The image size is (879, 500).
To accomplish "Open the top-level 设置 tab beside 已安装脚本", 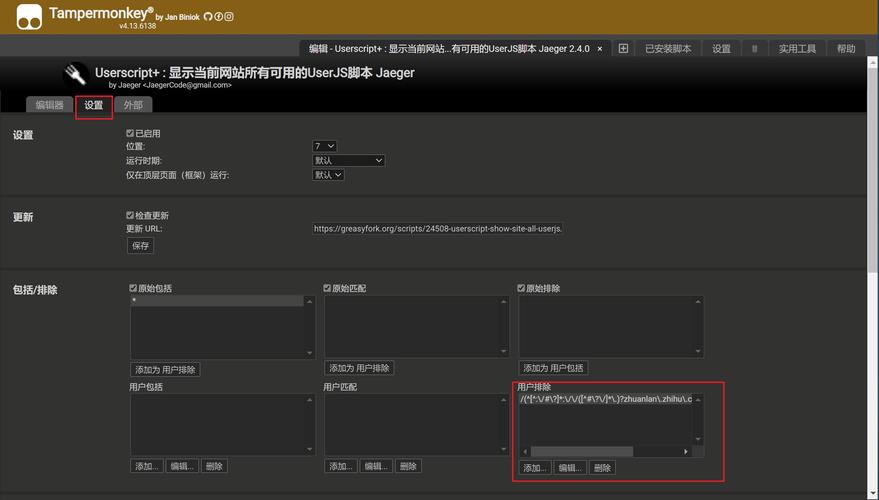I will pos(721,49).
